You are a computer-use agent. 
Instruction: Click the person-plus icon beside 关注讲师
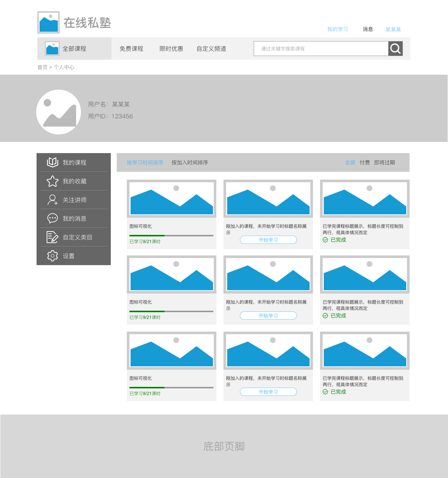(53, 200)
